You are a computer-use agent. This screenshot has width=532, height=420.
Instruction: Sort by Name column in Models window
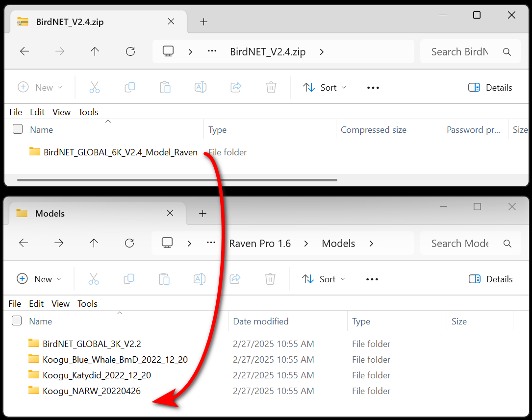click(x=40, y=321)
